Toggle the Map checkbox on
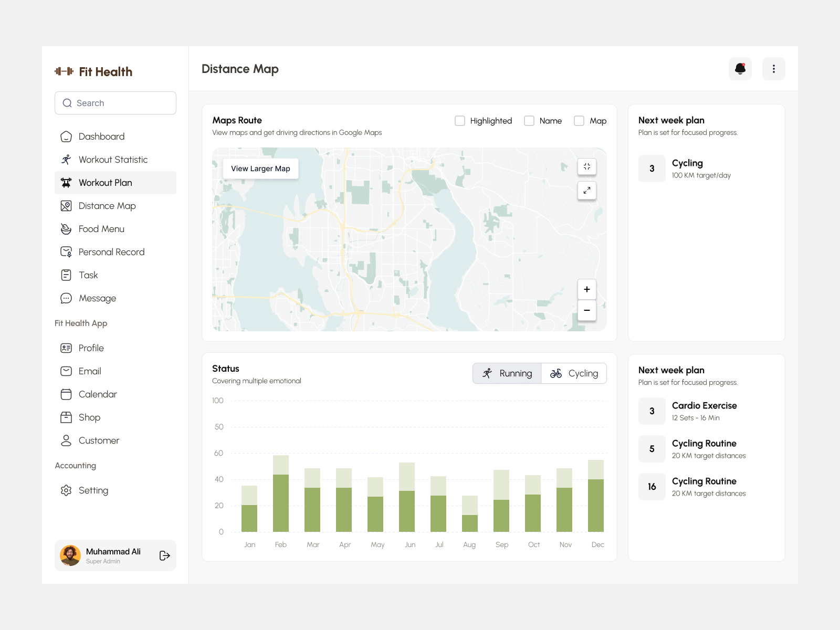The height and width of the screenshot is (630, 840). (x=579, y=121)
